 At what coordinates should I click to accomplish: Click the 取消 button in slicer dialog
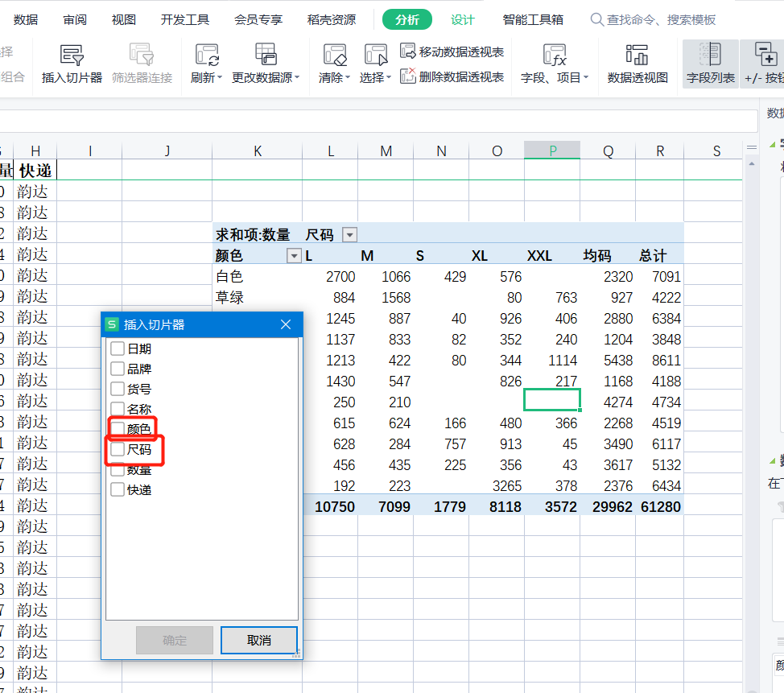259,641
